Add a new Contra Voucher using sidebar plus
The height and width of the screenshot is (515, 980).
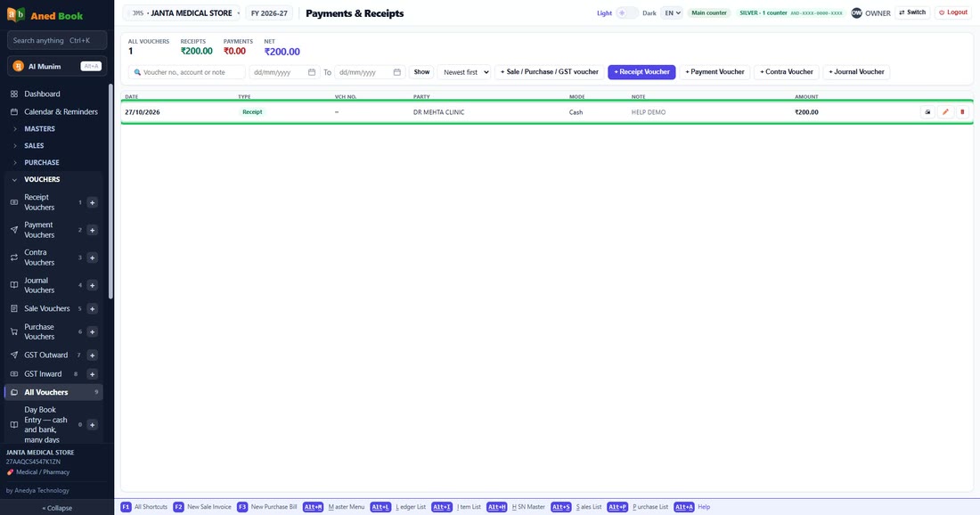[x=92, y=257]
